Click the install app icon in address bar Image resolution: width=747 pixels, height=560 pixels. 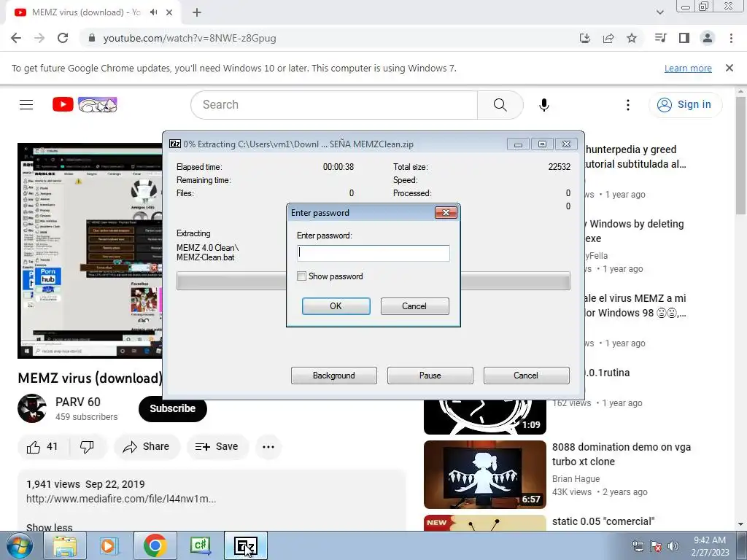point(585,38)
